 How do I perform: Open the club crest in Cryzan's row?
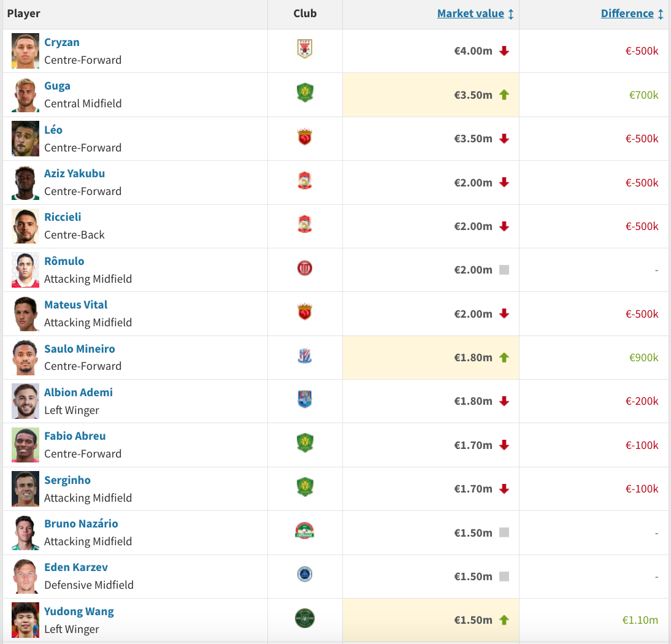point(305,49)
